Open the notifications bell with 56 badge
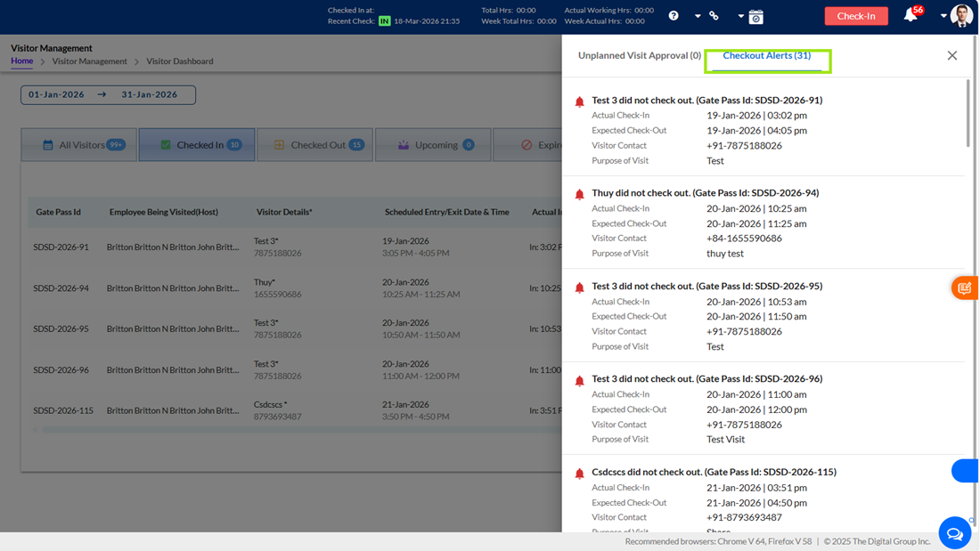The height and width of the screenshot is (551, 980). tap(911, 16)
